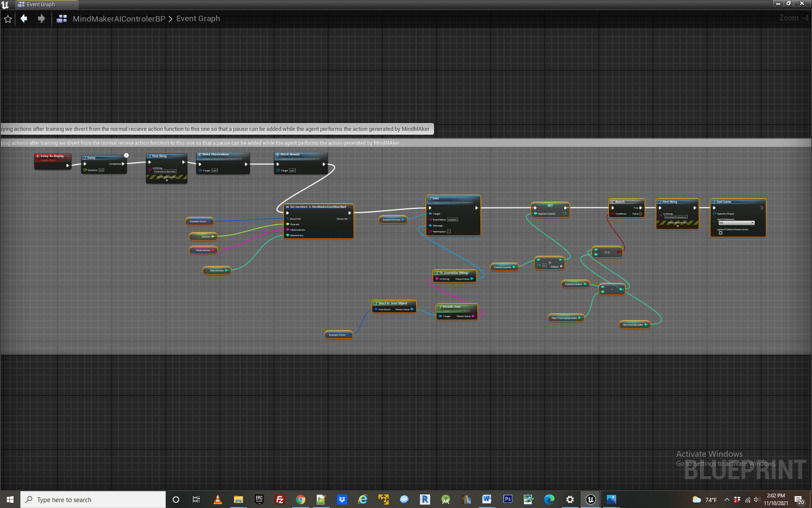The width and height of the screenshot is (812, 508).
Task: Click the forward navigation arrow
Action: [41, 19]
